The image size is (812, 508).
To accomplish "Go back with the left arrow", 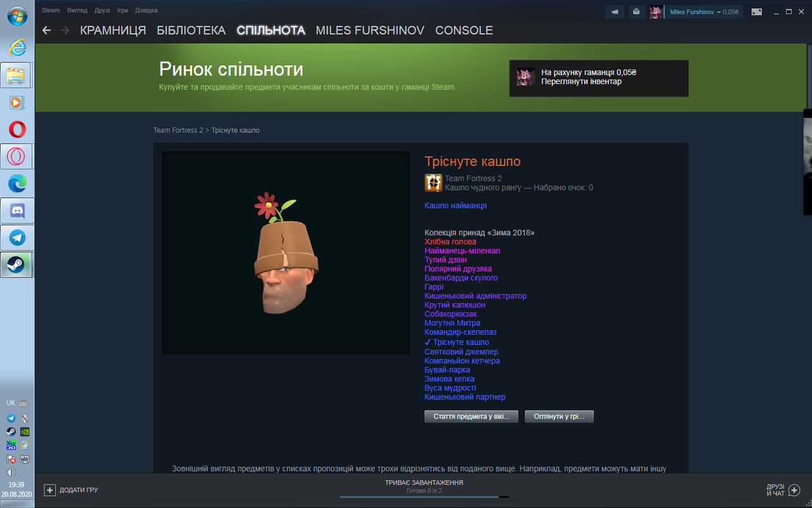I will [46, 30].
